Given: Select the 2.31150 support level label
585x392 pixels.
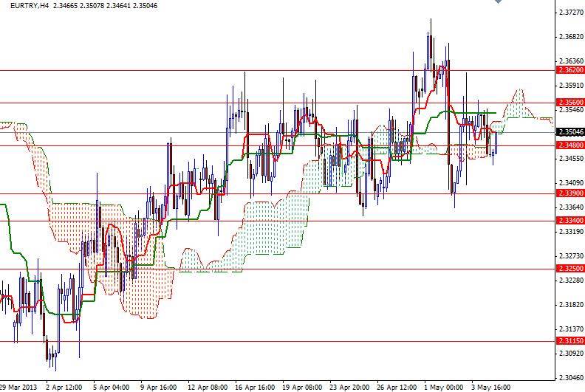Looking at the screenshot, I should tap(570, 341).
